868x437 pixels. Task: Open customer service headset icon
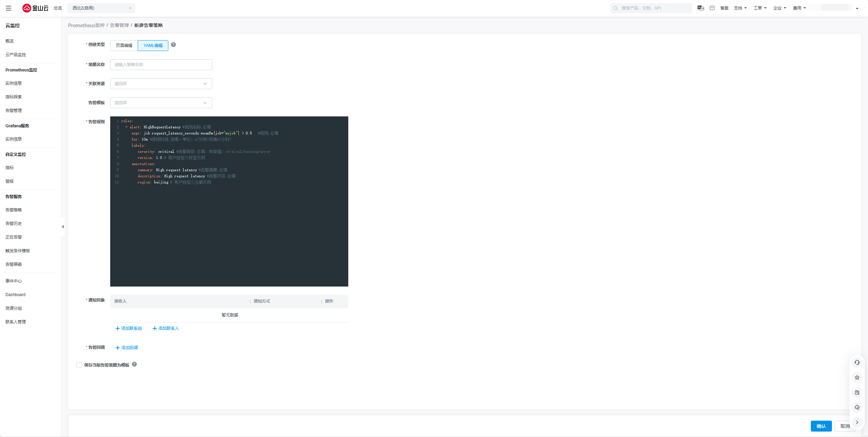[x=857, y=363]
